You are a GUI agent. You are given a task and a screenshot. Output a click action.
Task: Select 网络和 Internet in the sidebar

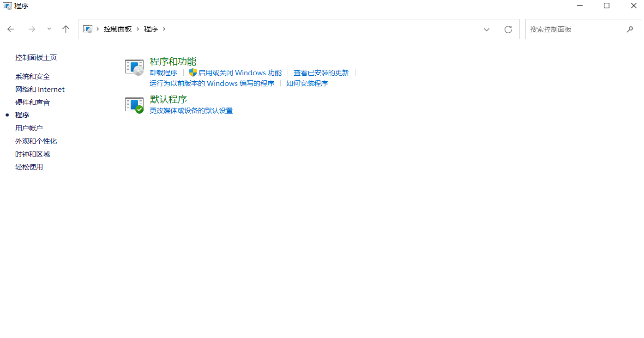click(40, 90)
